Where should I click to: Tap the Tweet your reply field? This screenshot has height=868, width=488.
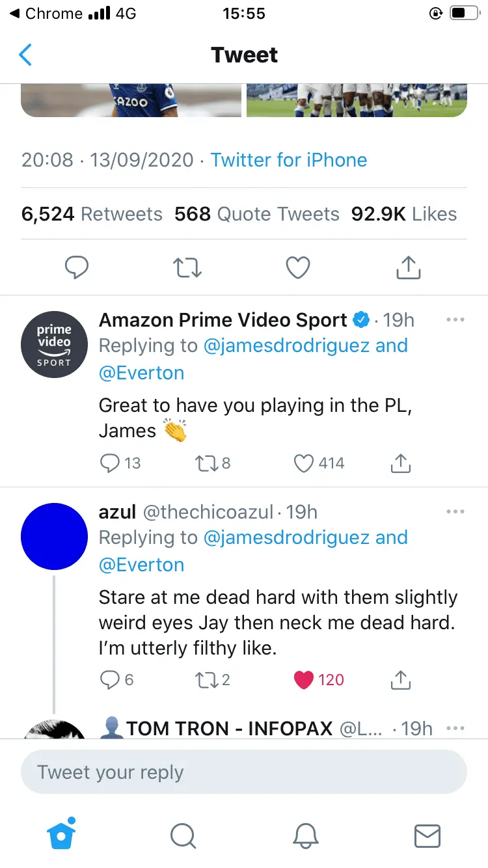244,772
